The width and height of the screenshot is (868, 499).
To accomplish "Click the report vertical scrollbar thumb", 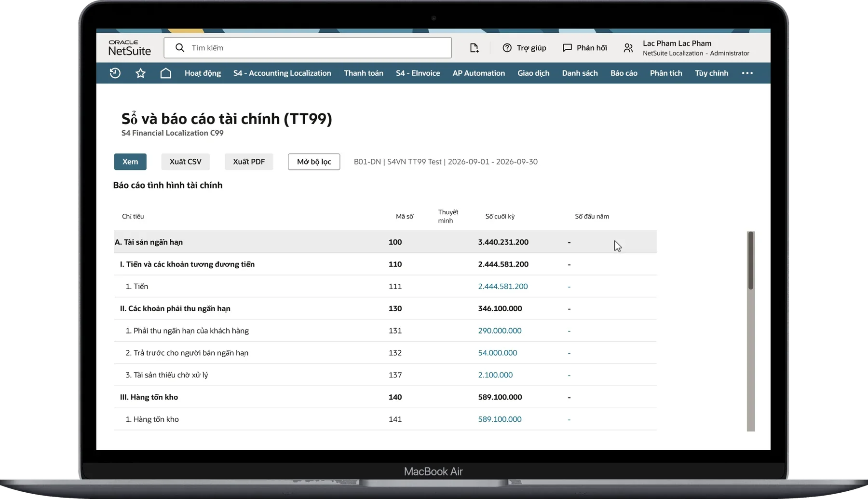I will 750,261.
